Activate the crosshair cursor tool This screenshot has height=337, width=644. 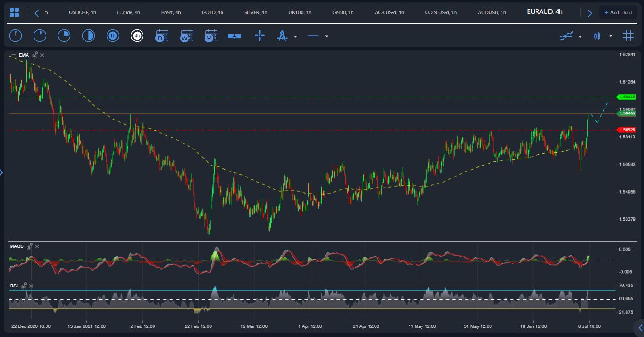260,36
